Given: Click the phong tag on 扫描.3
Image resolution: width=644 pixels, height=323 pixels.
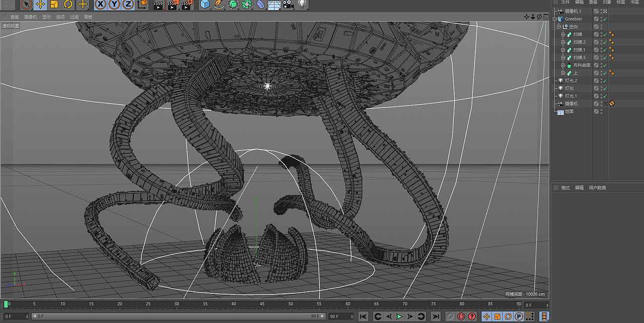Looking at the screenshot, I should 611,57.
